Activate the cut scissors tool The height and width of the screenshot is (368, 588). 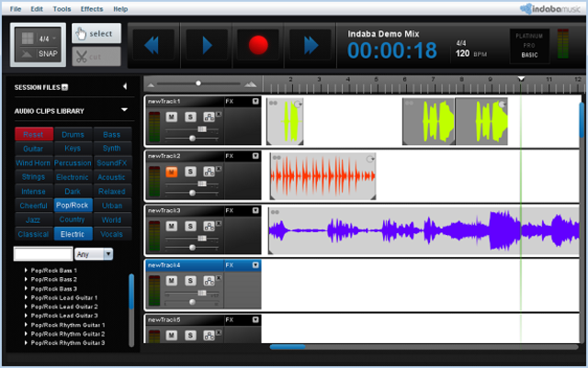point(96,57)
